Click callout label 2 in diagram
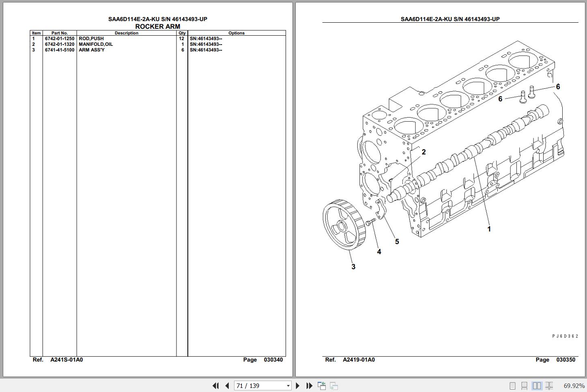Image resolution: width=587 pixels, height=392 pixels. tap(424, 152)
